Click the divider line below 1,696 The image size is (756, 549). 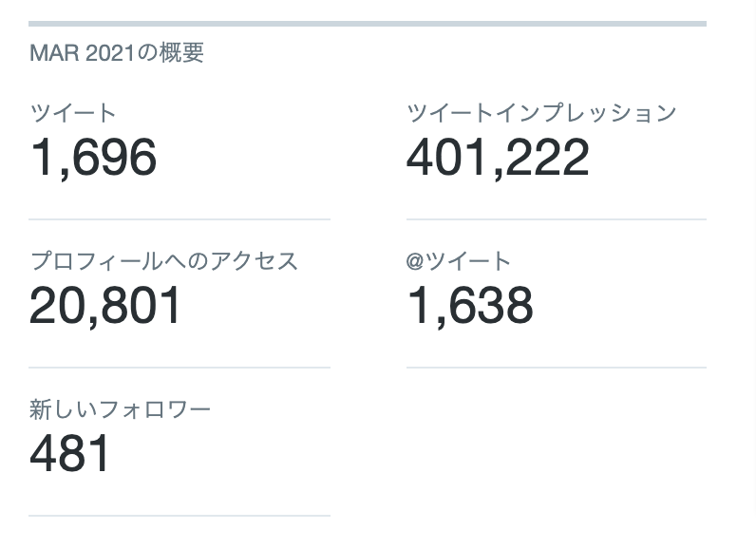pos(180,219)
